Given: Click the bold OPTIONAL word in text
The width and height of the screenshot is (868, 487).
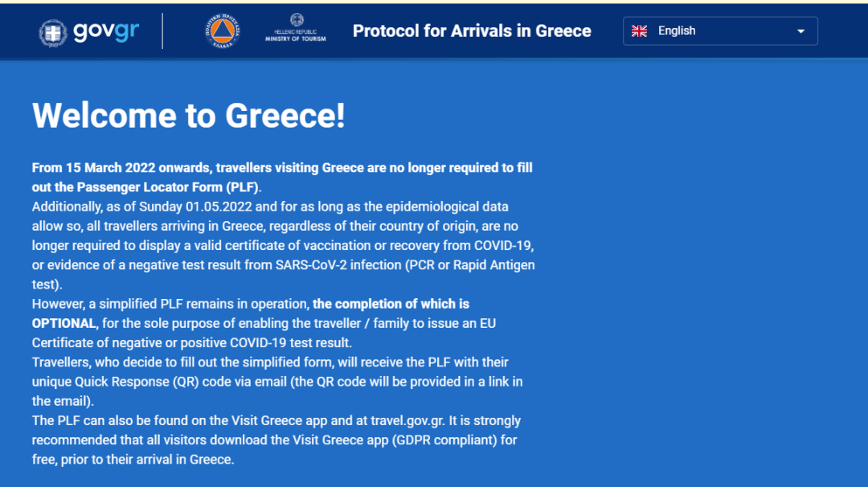Looking at the screenshot, I should point(63,323).
